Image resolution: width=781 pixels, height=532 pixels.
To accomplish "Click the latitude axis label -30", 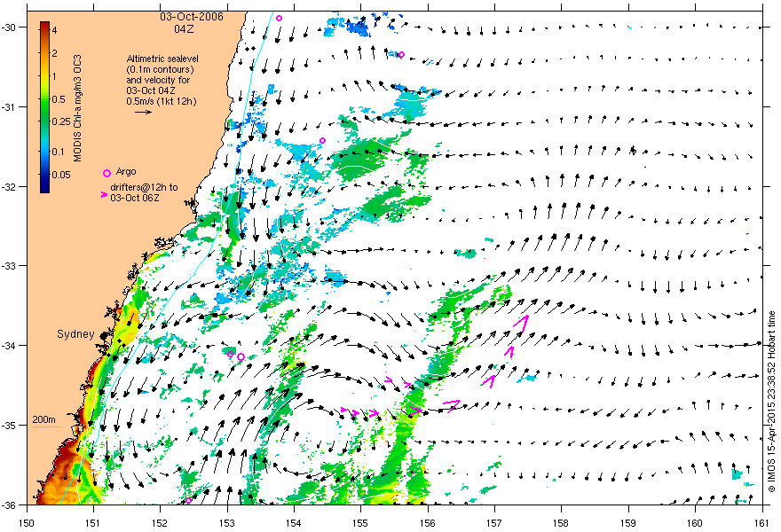I will [11, 27].
